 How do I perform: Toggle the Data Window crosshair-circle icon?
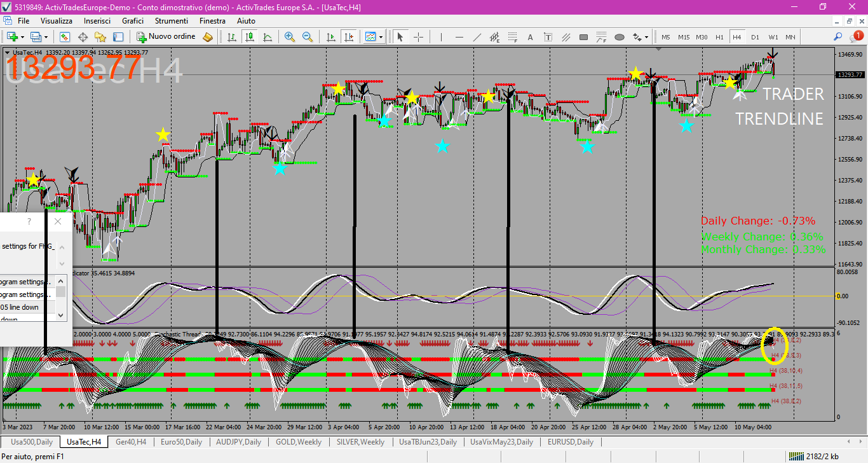point(83,37)
